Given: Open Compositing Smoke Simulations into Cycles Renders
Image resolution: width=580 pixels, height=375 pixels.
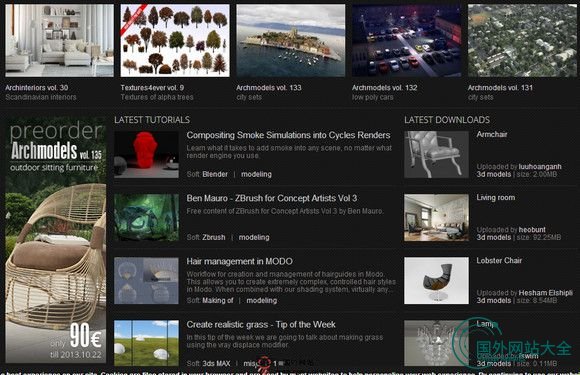Looking at the screenshot, I should click(x=288, y=135).
